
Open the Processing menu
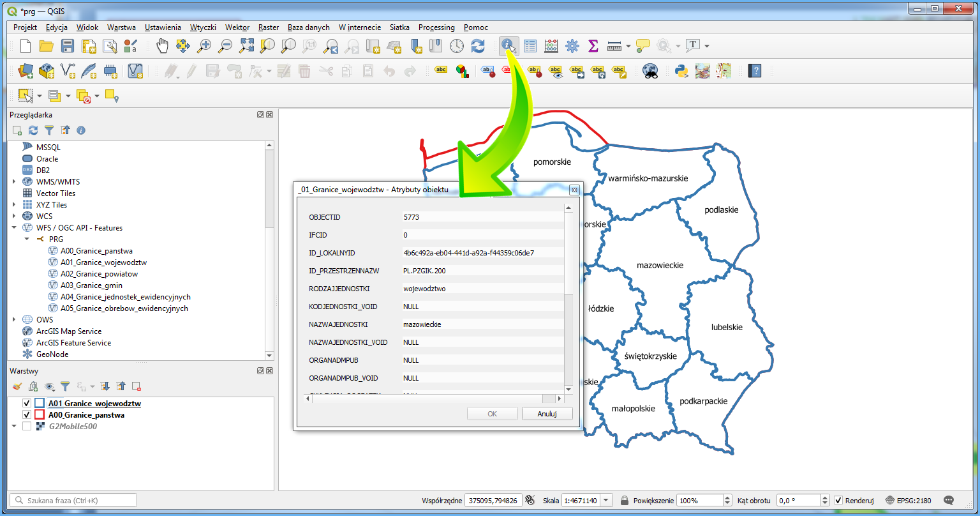pyautogui.click(x=436, y=27)
